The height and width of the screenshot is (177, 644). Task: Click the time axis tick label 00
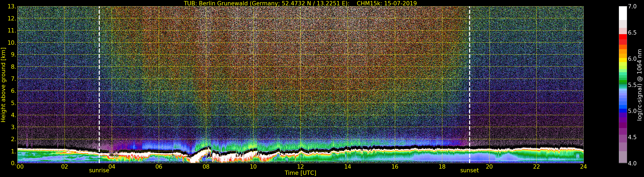point(20,167)
